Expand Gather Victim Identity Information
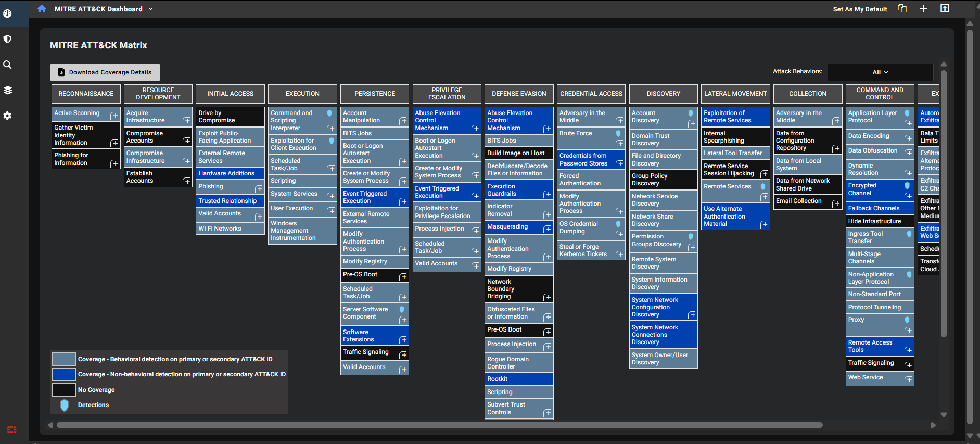This screenshot has height=444, width=980. click(114, 143)
